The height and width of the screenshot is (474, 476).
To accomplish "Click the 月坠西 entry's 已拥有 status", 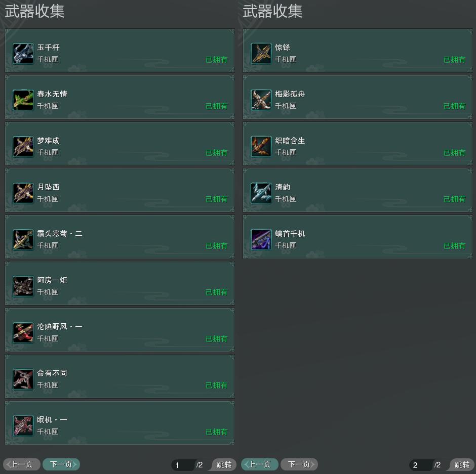I will tap(216, 199).
